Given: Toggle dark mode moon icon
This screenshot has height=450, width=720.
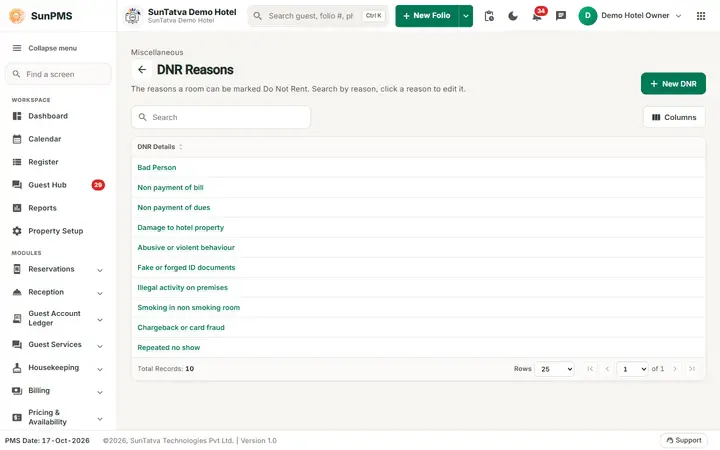Looking at the screenshot, I should [x=513, y=16].
